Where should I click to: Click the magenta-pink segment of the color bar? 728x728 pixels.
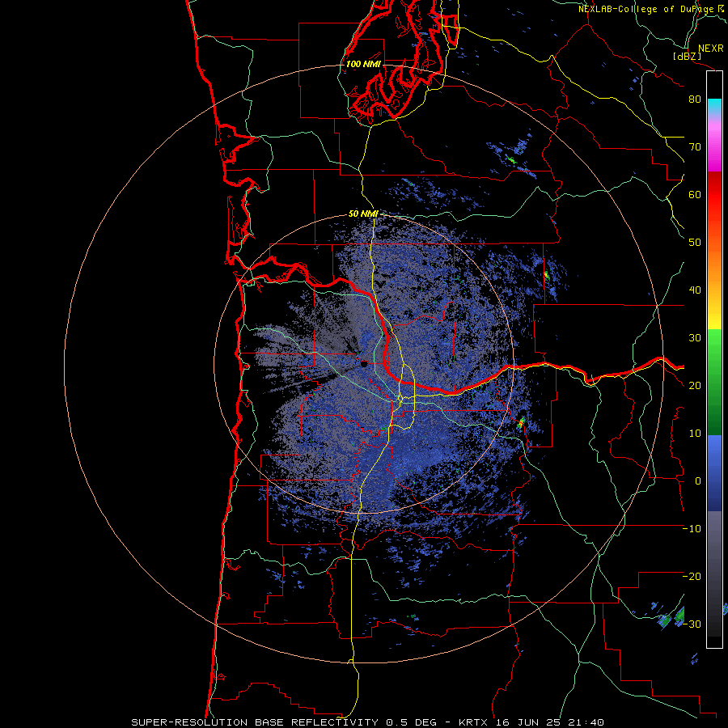coord(714,146)
